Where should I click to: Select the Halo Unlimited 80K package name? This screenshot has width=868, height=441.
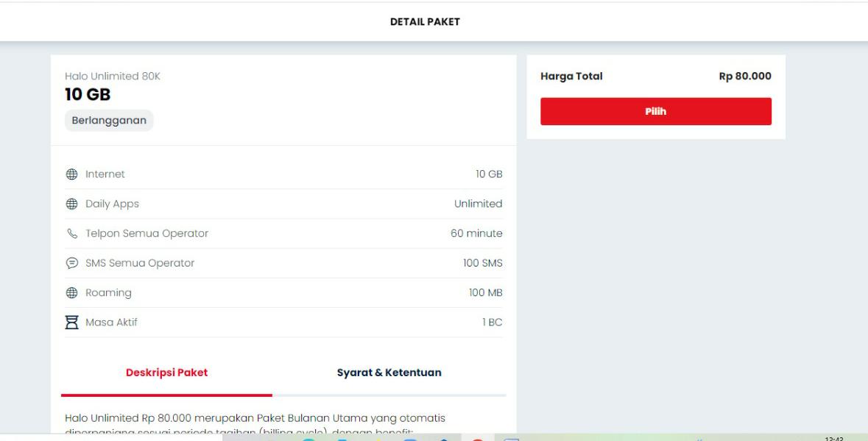tap(113, 75)
